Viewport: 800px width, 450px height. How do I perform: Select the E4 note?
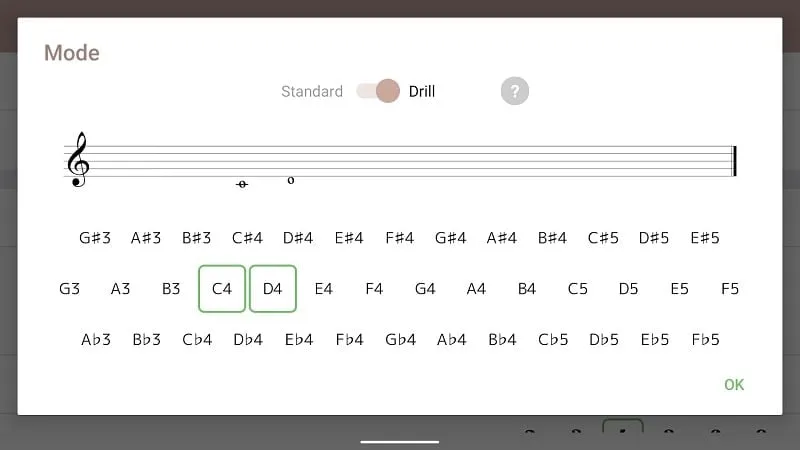pos(323,289)
